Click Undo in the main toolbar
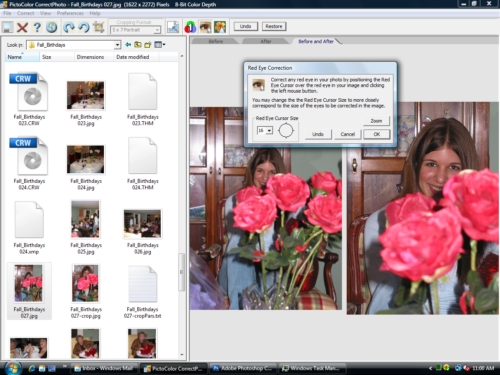 (x=245, y=26)
